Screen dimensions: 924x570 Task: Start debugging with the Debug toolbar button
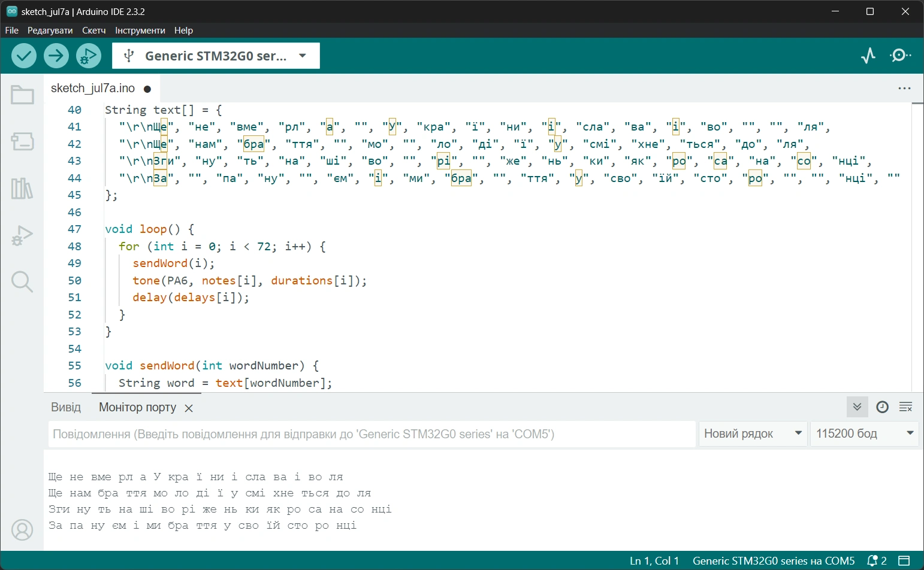pyautogui.click(x=88, y=56)
